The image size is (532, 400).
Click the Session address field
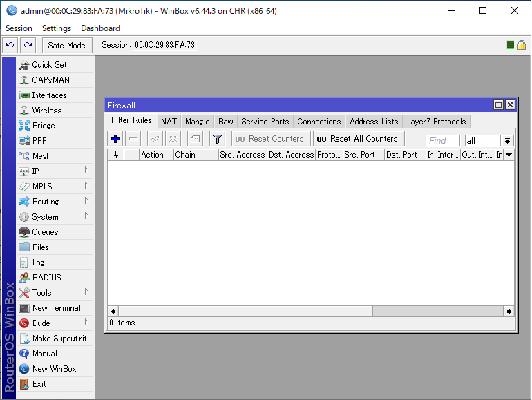coord(164,45)
